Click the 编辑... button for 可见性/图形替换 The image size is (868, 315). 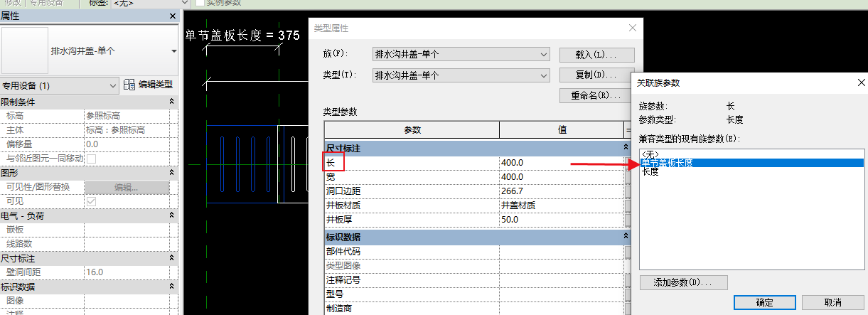pos(127,187)
